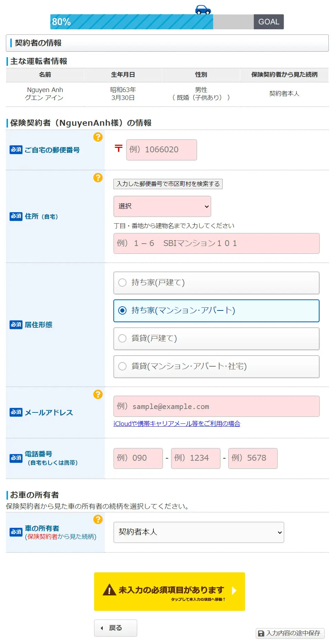
Task: Click help icon beside home address field
Action: tap(98, 177)
